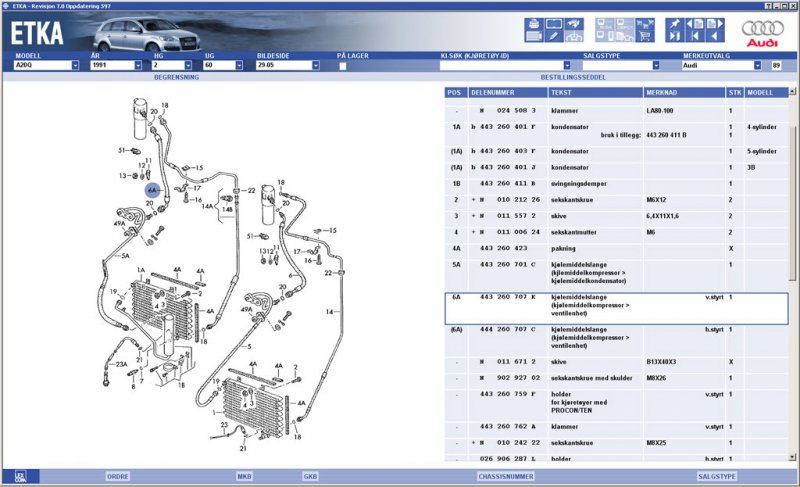Click the CHASSISNUMMER button
This screenshot has height=487, width=800.
(507, 477)
